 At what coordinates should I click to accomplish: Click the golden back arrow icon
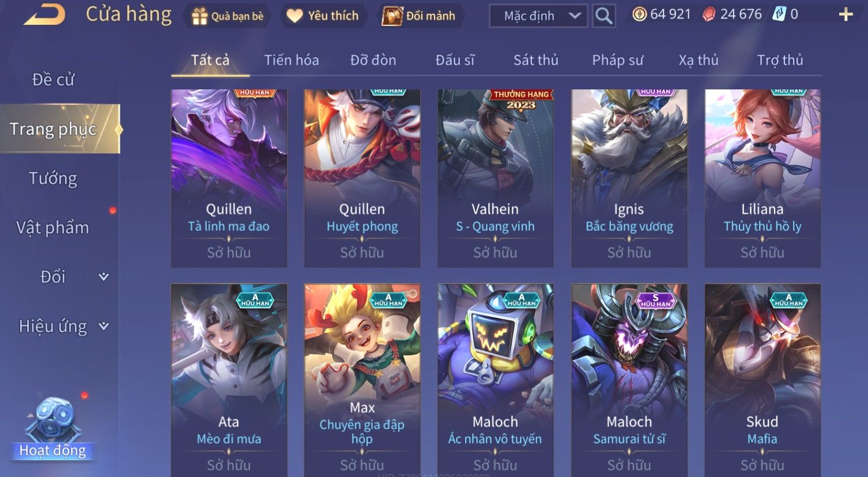[44, 14]
